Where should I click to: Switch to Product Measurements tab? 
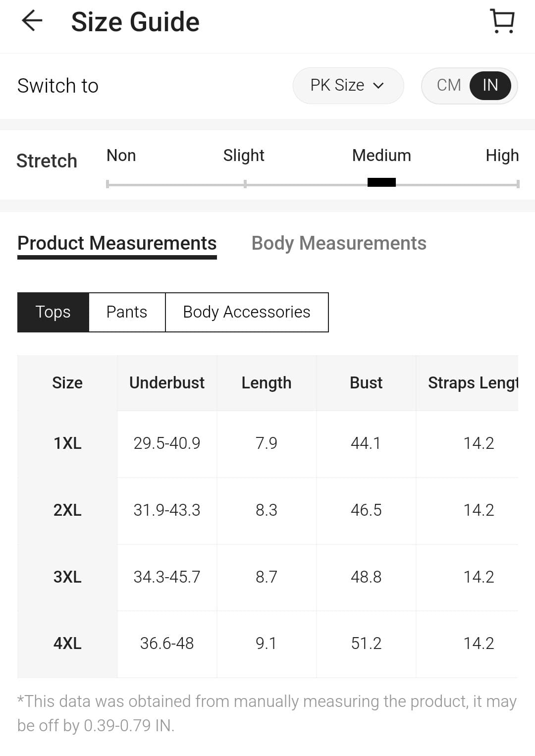[x=117, y=243]
